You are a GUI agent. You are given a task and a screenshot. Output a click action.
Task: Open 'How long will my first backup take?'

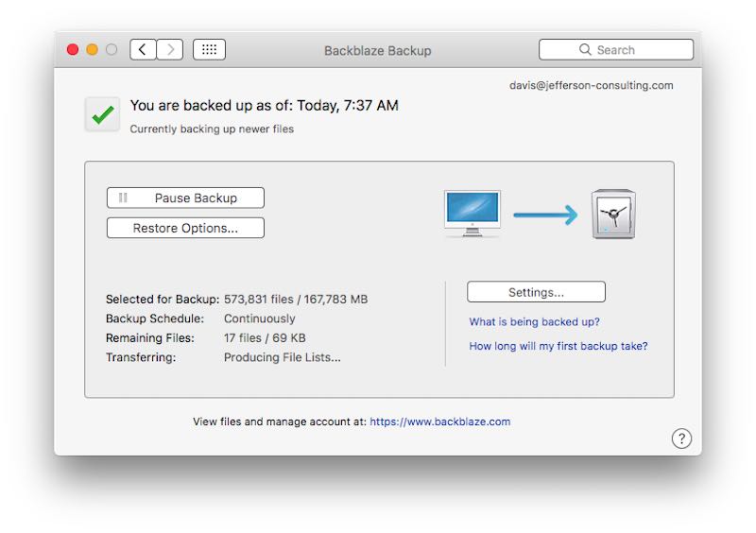tap(558, 346)
